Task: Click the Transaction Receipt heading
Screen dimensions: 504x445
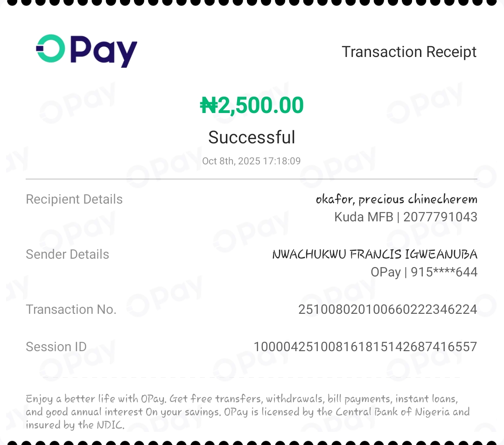Action: [x=409, y=52]
